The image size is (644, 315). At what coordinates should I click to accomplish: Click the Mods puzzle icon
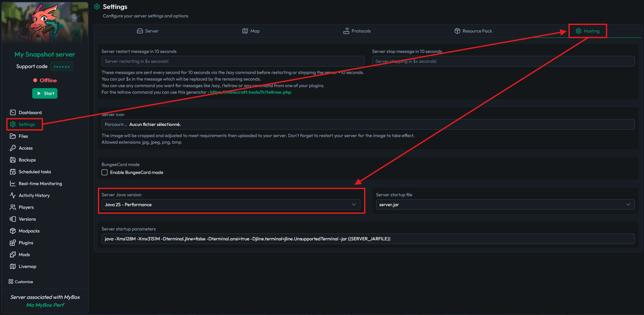click(13, 254)
